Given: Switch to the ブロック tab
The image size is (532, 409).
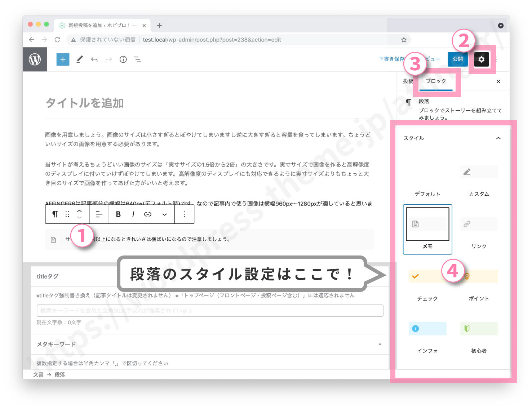Looking at the screenshot, I should (x=436, y=81).
